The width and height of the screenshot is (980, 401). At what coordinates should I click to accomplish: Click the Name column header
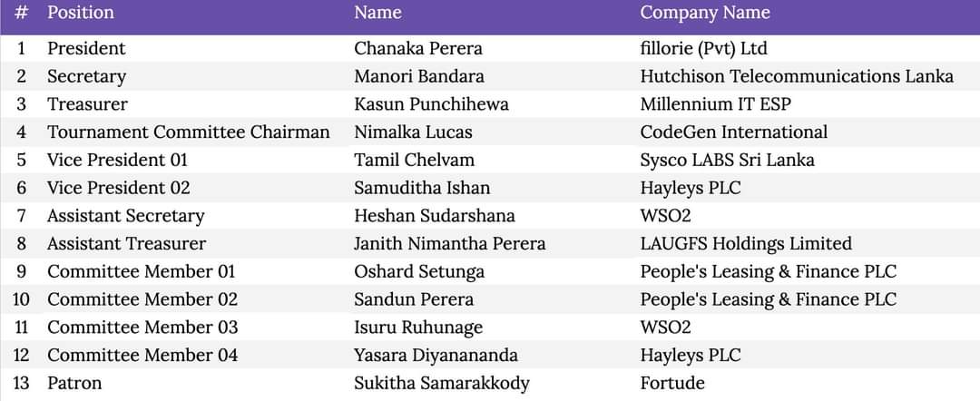click(x=377, y=13)
